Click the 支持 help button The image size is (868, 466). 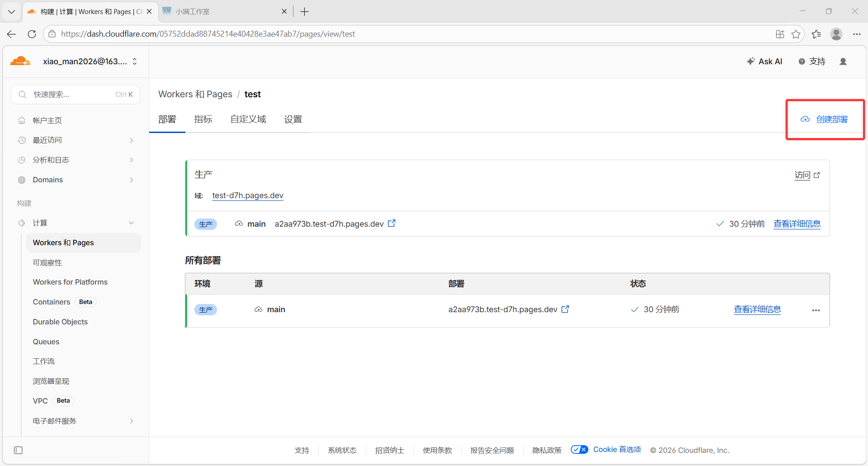(x=812, y=62)
